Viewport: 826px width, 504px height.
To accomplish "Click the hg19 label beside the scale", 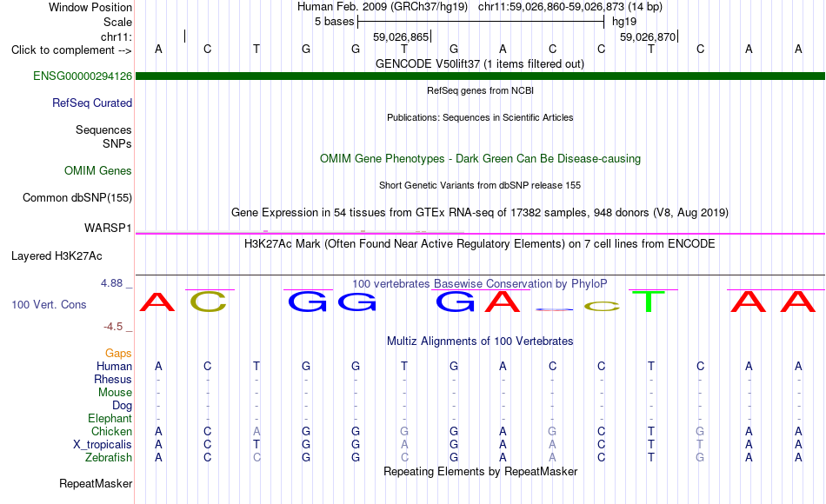I will point(624,22).
